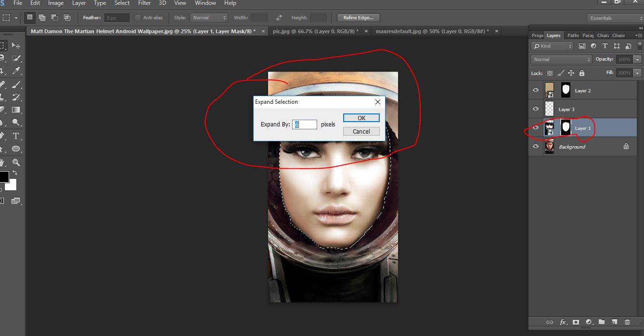Screen dimensions: 644x336
Task: Select the Eyedropper tool
Action: tap(16, 71)
